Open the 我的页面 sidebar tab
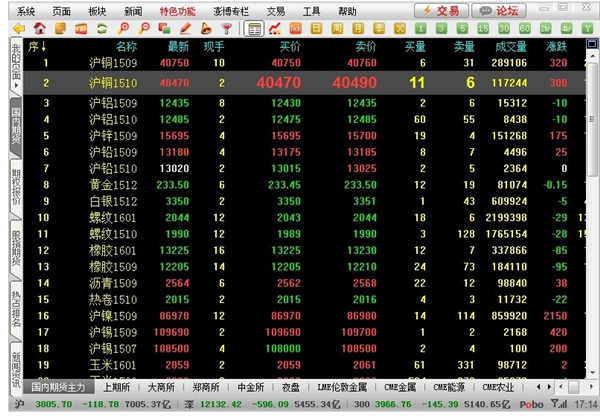This screenshot has height=416, width=600. pos(16,66)
